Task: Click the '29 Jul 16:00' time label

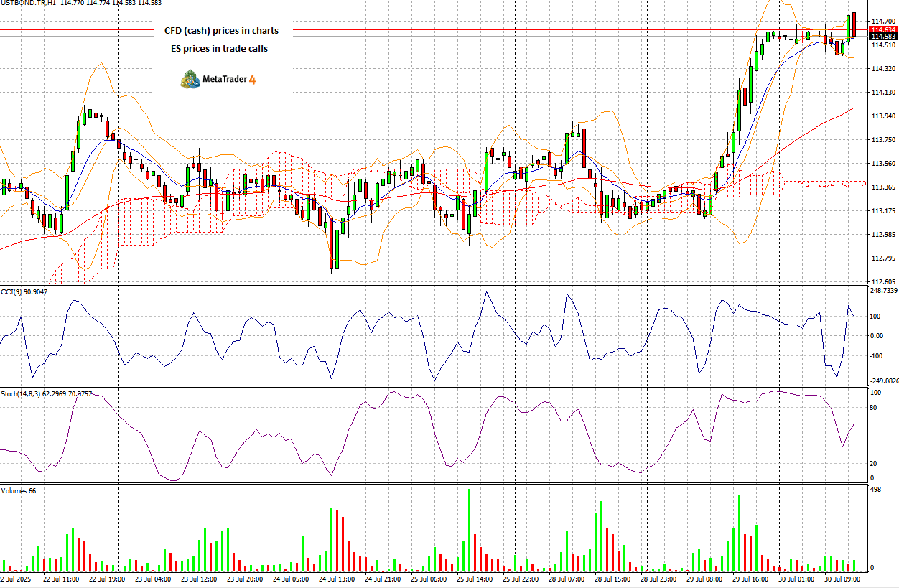Action: pyautogui.click(x=750, y=579)
